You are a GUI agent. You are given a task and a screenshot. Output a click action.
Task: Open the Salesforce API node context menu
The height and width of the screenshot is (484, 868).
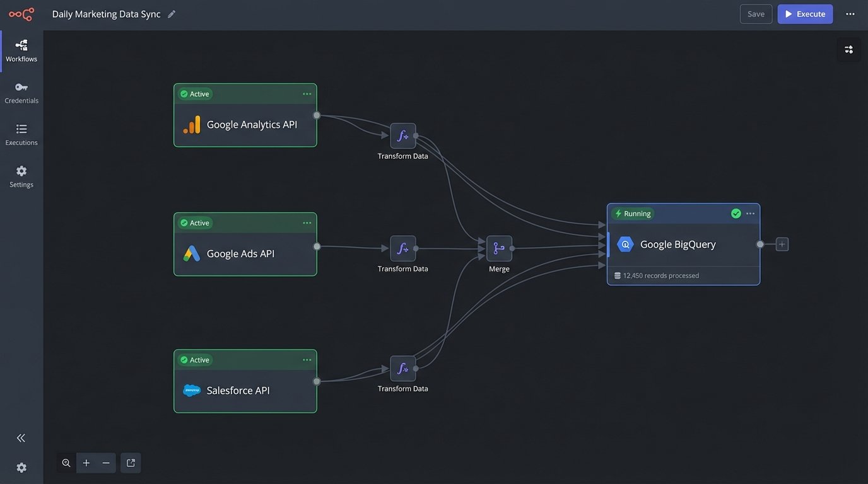pyautogui.click(x=307, y=359)
